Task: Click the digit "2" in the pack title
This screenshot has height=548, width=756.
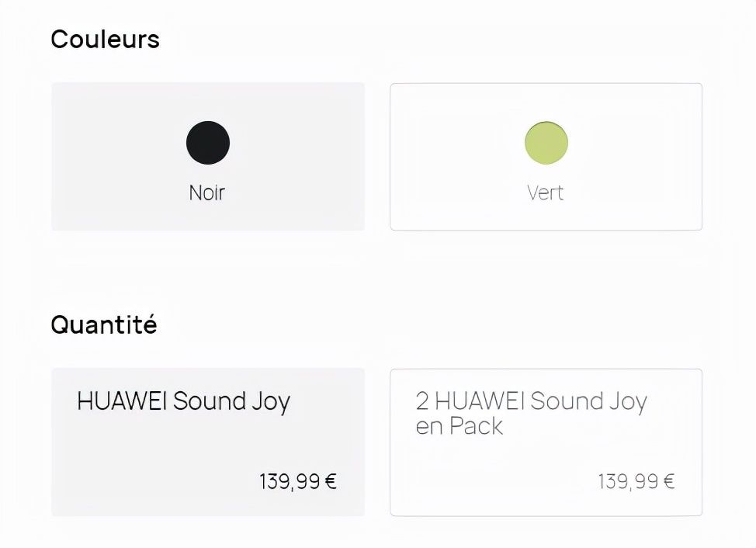Action: coord(422,401)
